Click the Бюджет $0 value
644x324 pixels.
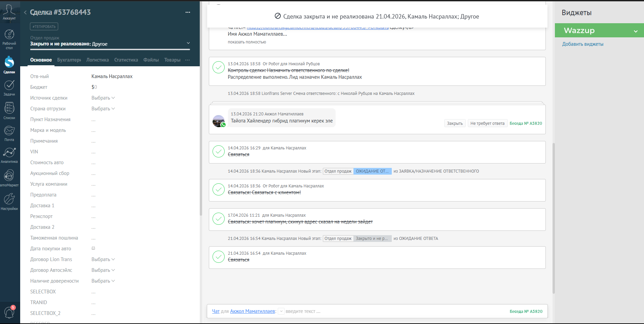(94, 87)
